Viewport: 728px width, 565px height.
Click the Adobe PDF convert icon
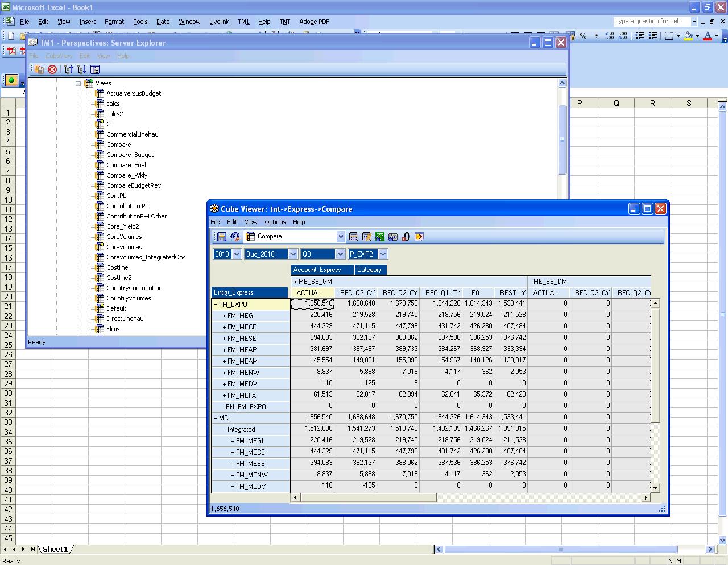coord(11,51)
